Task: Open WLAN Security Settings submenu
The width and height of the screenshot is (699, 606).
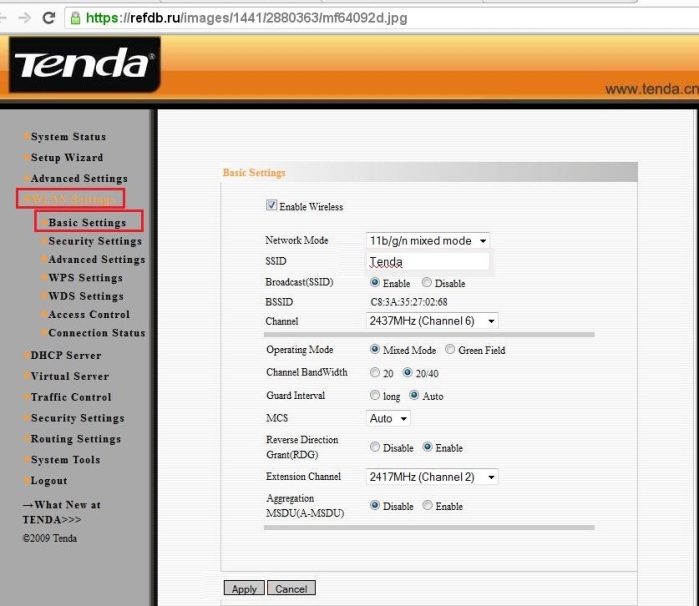Action: (95, 241)
